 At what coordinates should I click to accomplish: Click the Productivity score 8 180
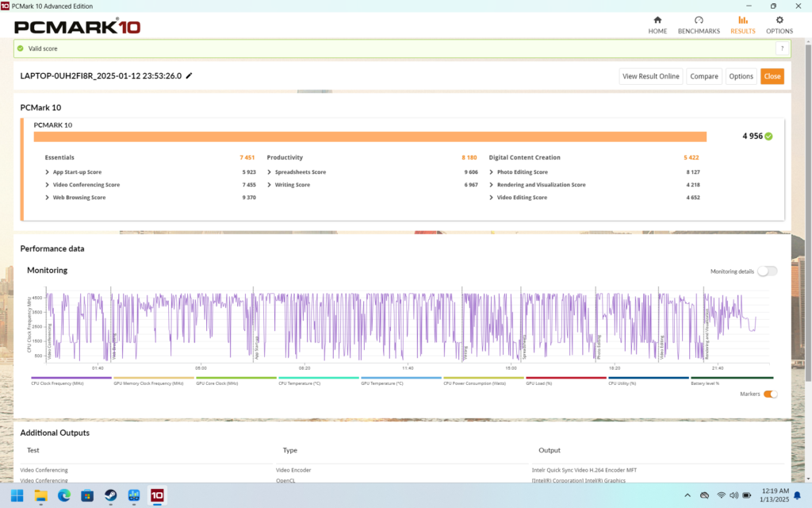[469, 158]
